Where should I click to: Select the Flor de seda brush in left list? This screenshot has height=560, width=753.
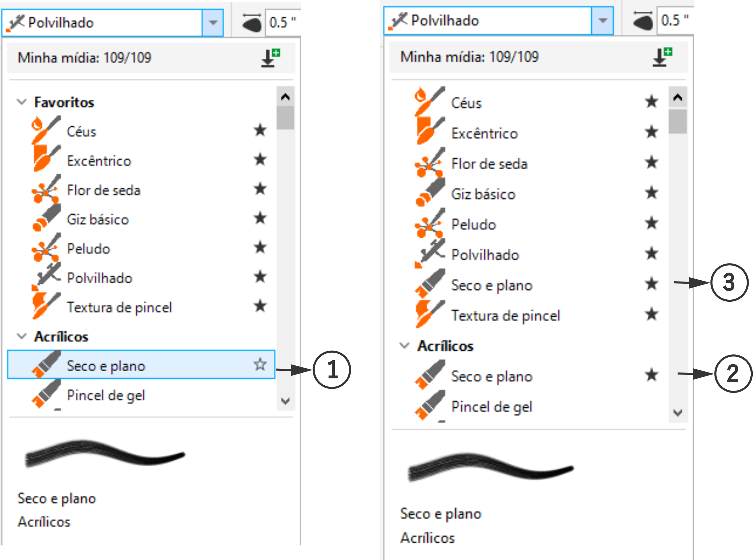click(x=103, y=190)
